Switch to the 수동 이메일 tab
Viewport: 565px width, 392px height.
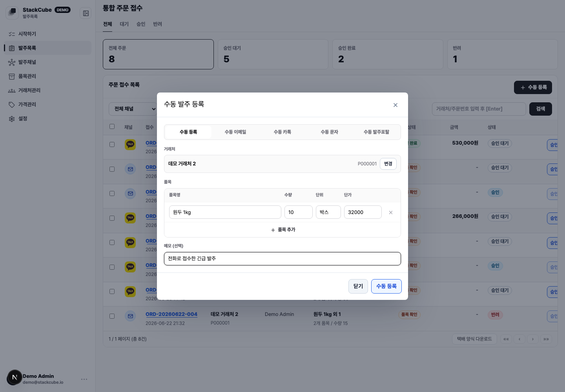point(235,132)
